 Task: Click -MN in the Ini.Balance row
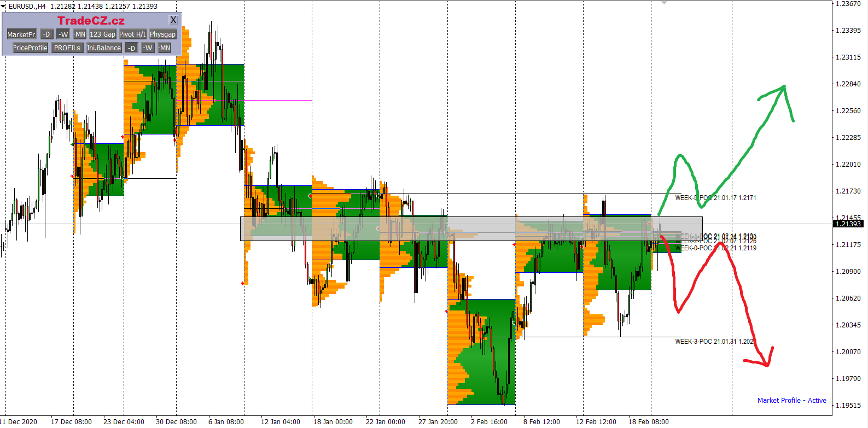pyautogui.click(x=165, y=48)
